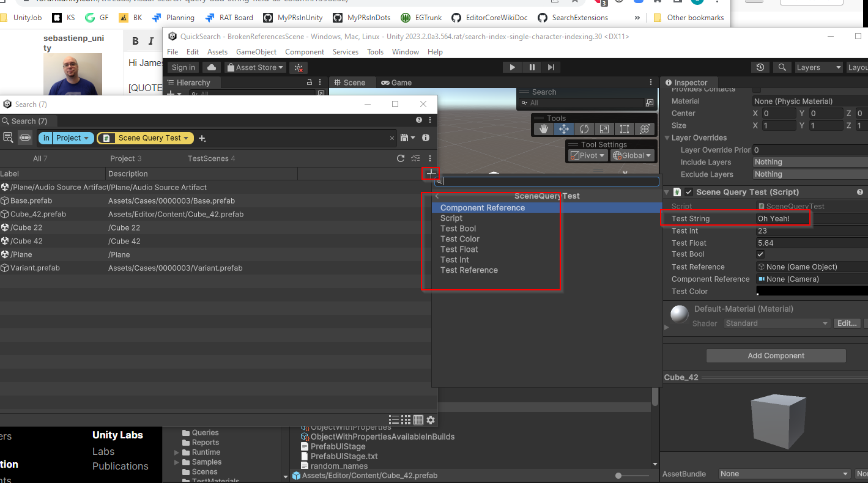Viewport: 868px width, 483px height.
Task: Disable the Scene Query Test component checkbox
Action: coord(689,191)
